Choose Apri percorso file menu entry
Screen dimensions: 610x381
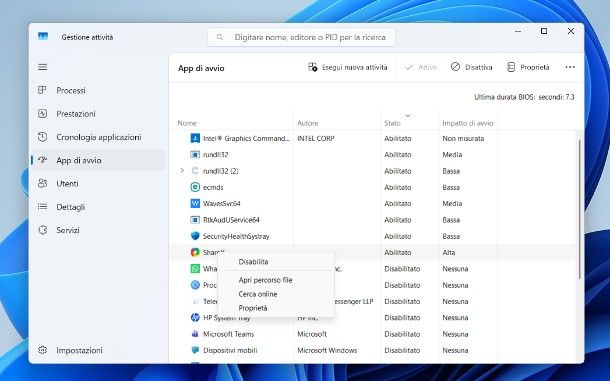click(x=275, y=280)
